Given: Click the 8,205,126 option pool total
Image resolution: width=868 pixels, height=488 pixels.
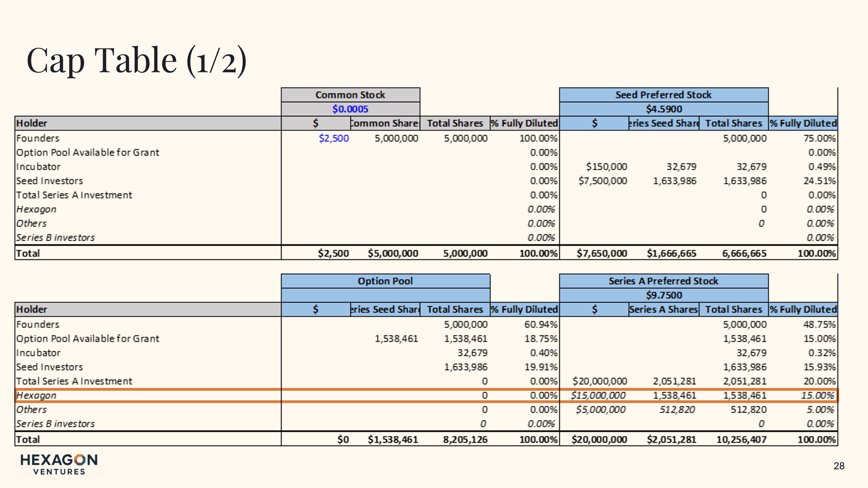Looking at the screenshot, I should [x=465, y=440].
